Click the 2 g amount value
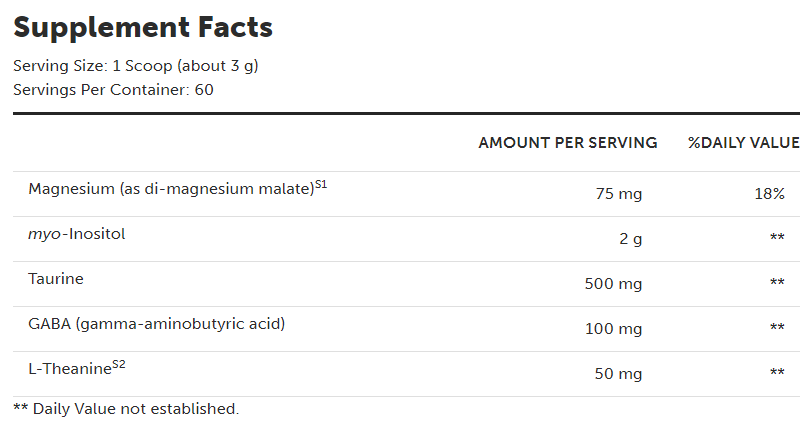Image resolution: width=811 pixels, height=424 pixels. point(630,239)
